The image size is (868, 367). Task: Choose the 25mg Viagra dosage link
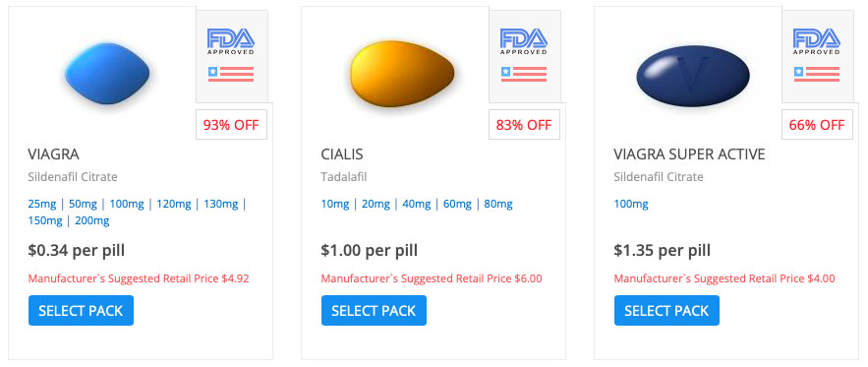click(42, 204)
